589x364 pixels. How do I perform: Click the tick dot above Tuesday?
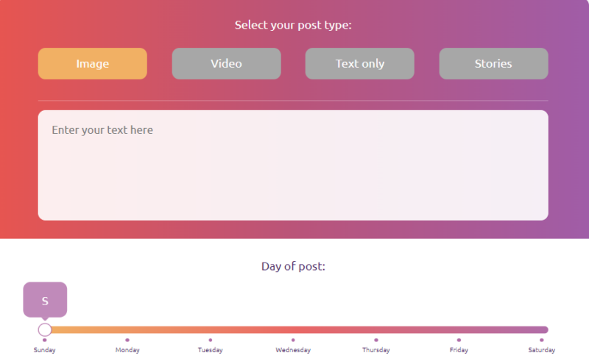click(211, 340)
